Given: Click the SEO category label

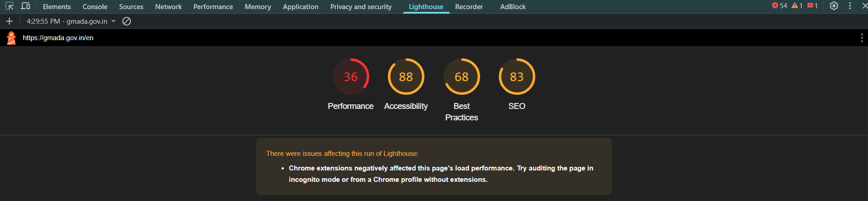Looking at the screenshot, I should coord(517,106).
